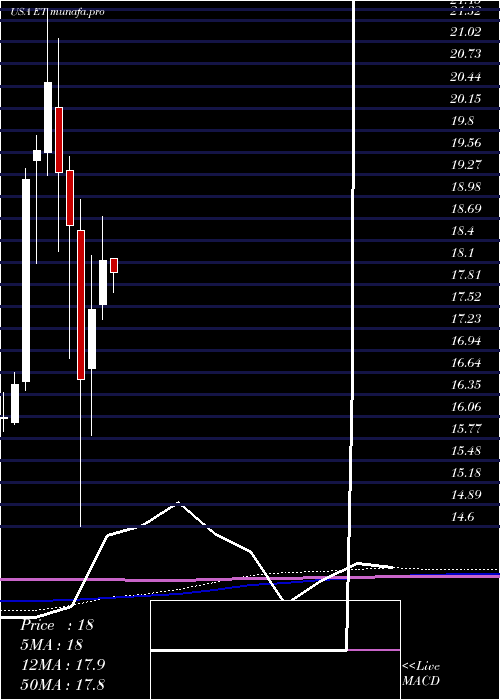This screenshot has height=700, width=500.
Task: Select the 17.52 price axis label
Action: (466, 296)
